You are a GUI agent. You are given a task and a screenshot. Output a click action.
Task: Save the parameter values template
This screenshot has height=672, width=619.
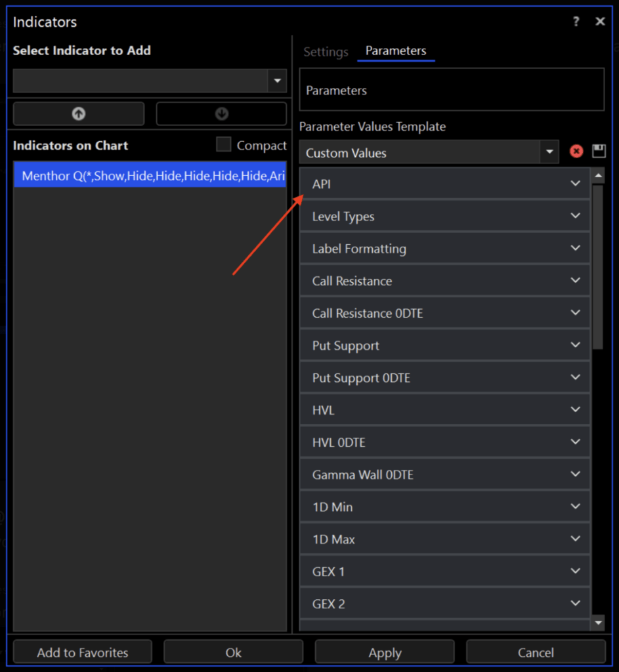point(598,152)
